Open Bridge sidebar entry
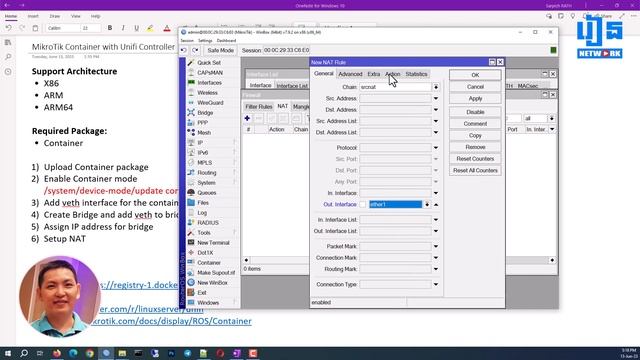The image size is (640, 360). (x=205, y=113)
